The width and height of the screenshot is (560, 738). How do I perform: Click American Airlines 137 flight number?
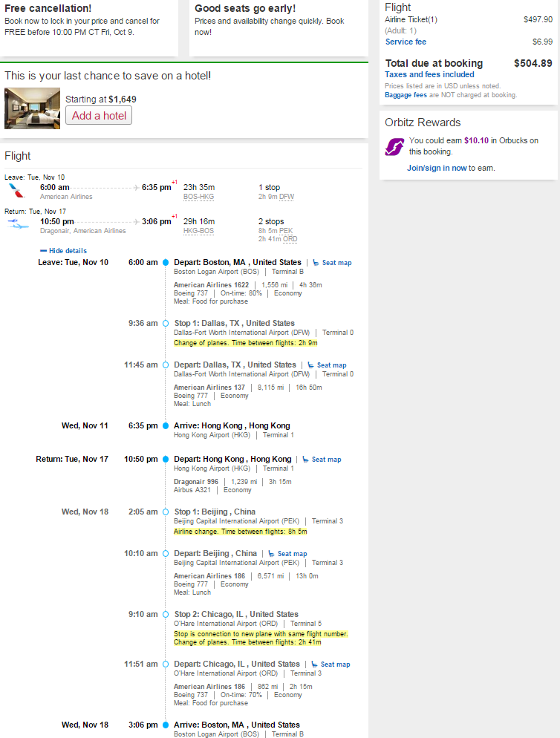tap(209, 388)
